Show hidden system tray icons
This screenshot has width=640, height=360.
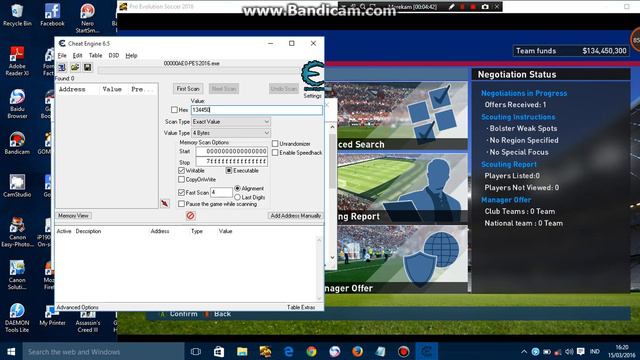524,352
